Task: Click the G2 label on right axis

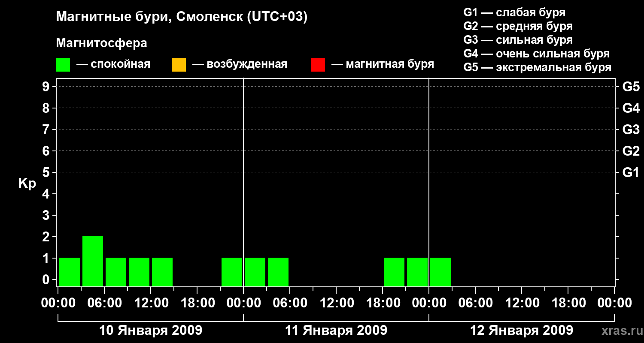Action: pyautogui.click(x=631, y=151)
